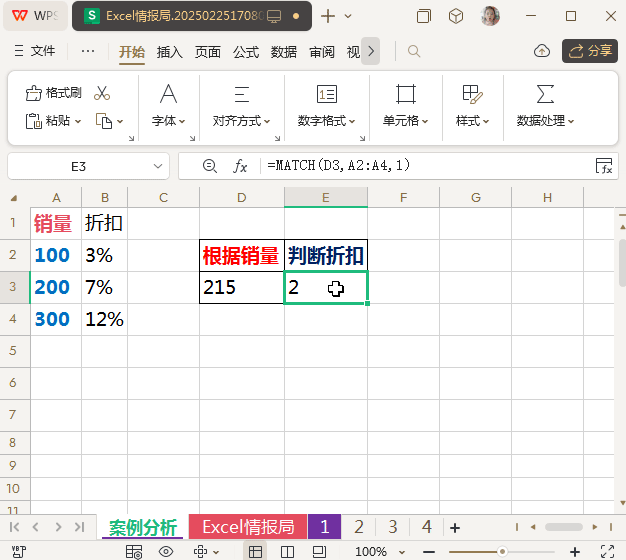The width and height of the screenshot is (626, 560).
Task: Select cell D3 containing 215
Action: pos(241,288)
